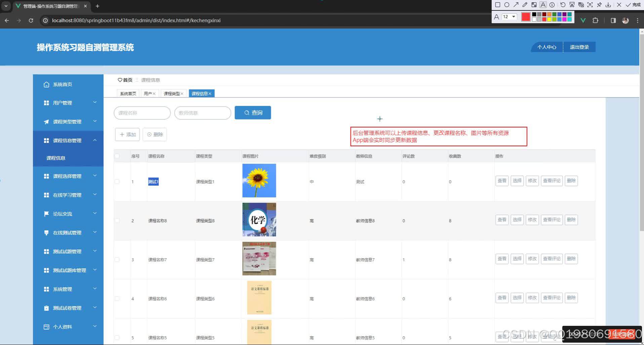Expand the 在线测试管理 sidebar menu

[x=68, y=233]
